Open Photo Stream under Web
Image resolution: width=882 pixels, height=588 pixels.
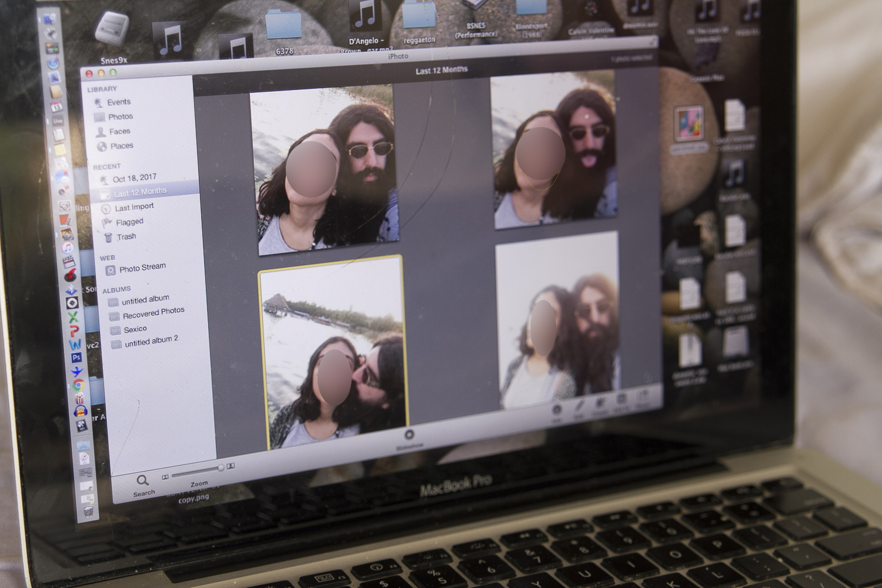pos(136,269)
